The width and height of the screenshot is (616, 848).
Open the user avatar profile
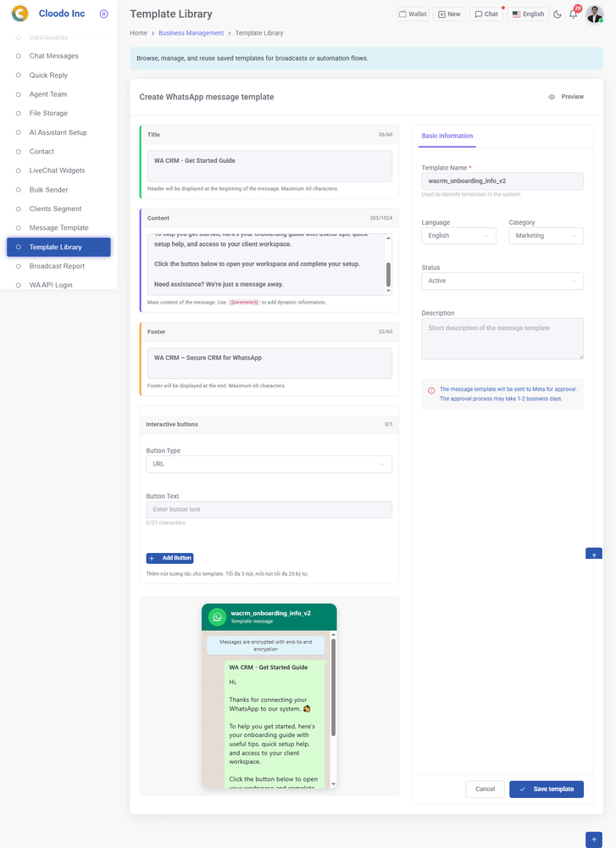tap(594, 14)
